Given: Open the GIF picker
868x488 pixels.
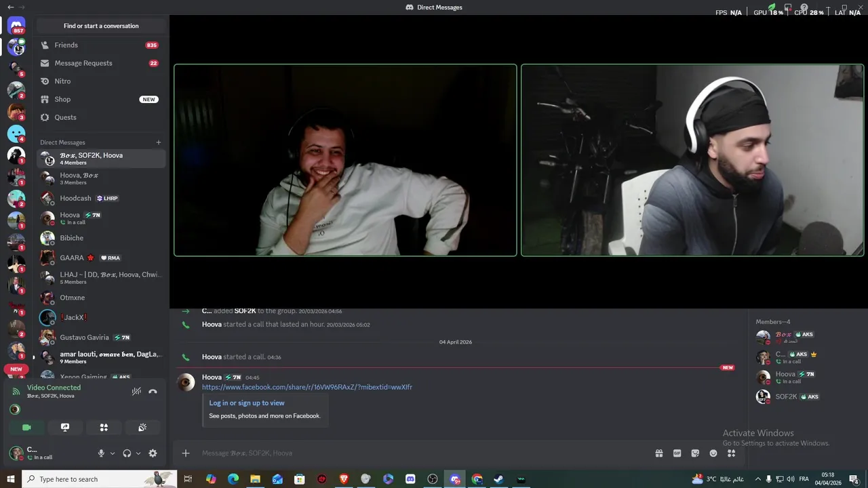Looking at the screenshot, I should pos(677,453).
